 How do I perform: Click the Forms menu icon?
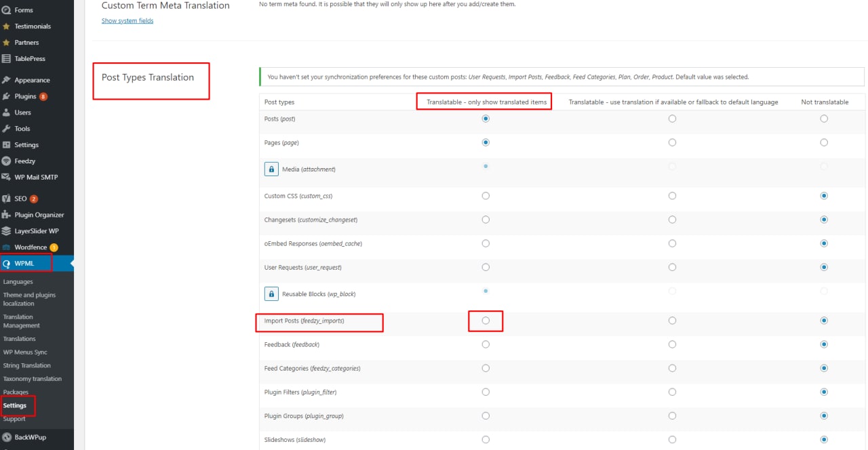tap(6, 10)
